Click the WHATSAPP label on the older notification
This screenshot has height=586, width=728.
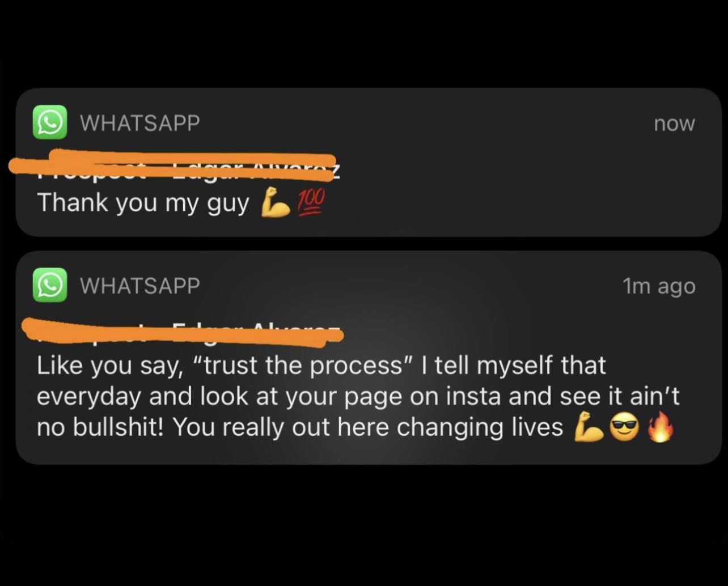click(x=140, y=286)
